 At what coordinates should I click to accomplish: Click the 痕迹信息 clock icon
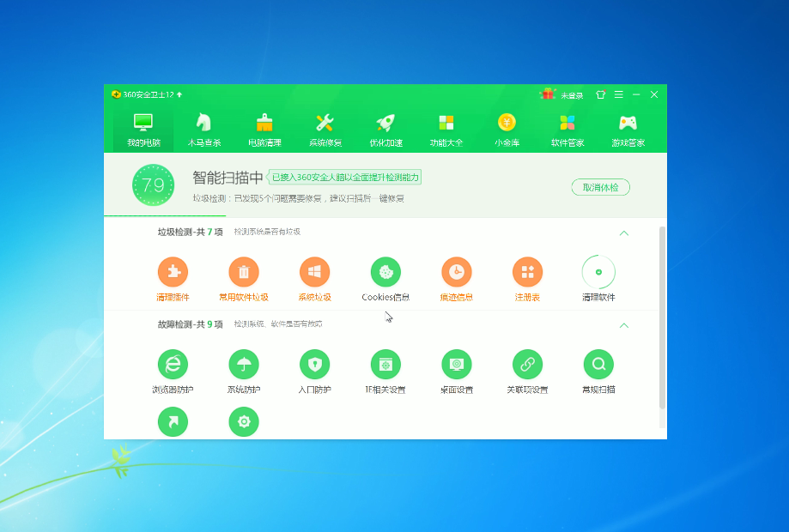[x=457, y=272]
